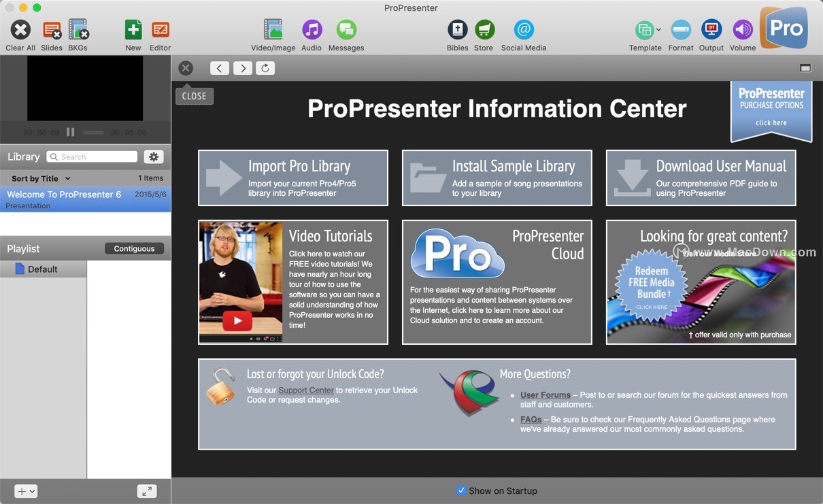
Task: Select the Default playlist item
Action: [44, 269]
